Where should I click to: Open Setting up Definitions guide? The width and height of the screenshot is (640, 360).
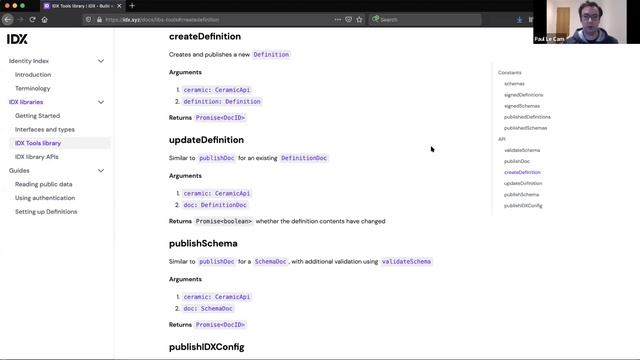click(46, 211)
